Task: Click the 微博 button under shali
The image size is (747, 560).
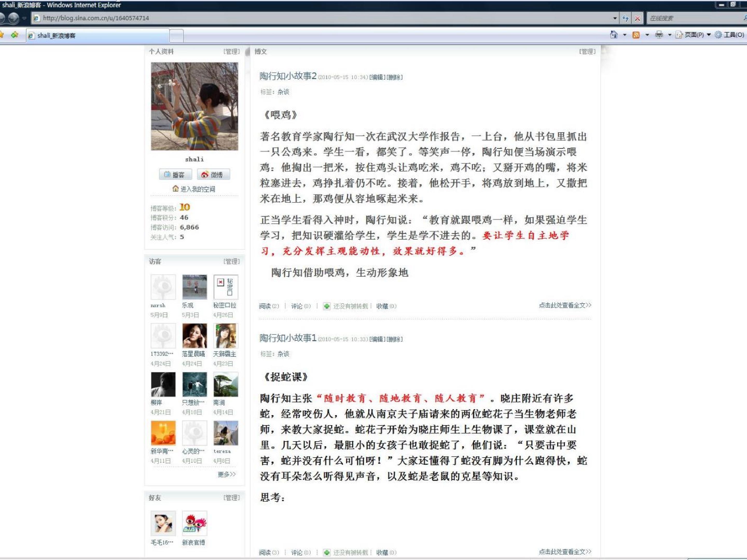Action: [213, 174]
